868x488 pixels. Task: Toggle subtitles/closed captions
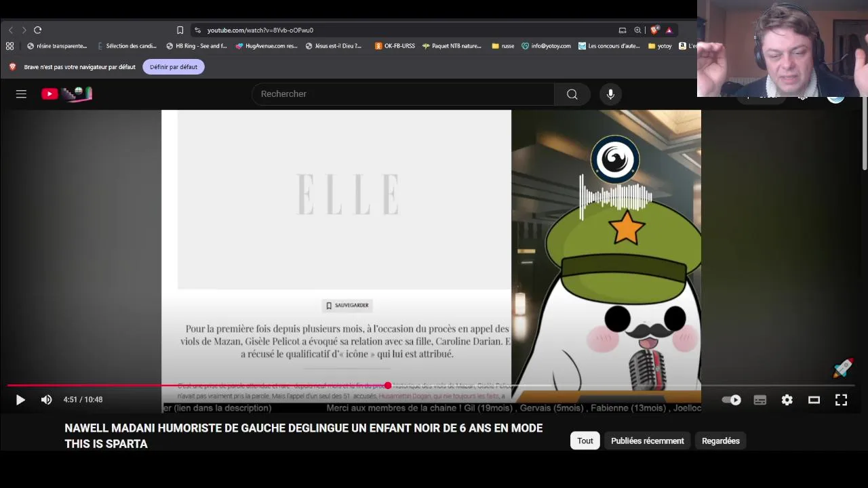[x=759, y=400]
